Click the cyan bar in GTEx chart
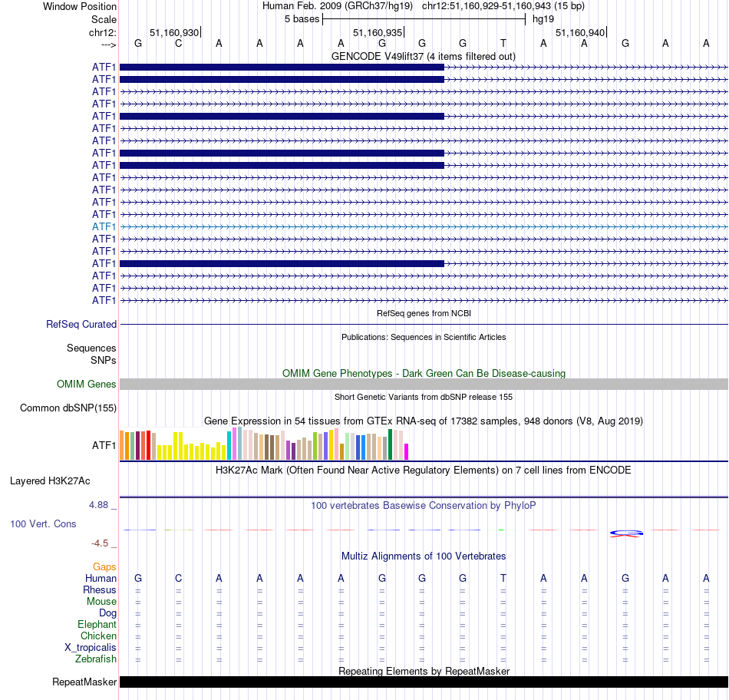Viewport: 729px width, 700px height. (x=229, y=446)
